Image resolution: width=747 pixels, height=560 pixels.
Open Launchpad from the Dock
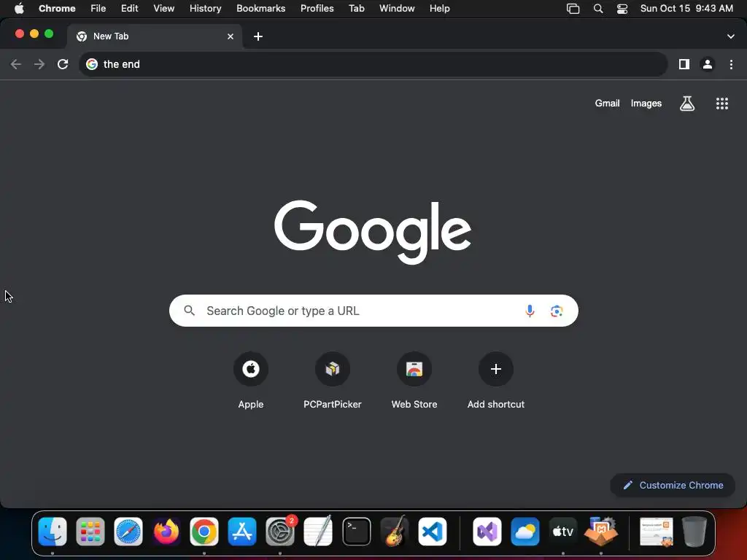point(90,532)
